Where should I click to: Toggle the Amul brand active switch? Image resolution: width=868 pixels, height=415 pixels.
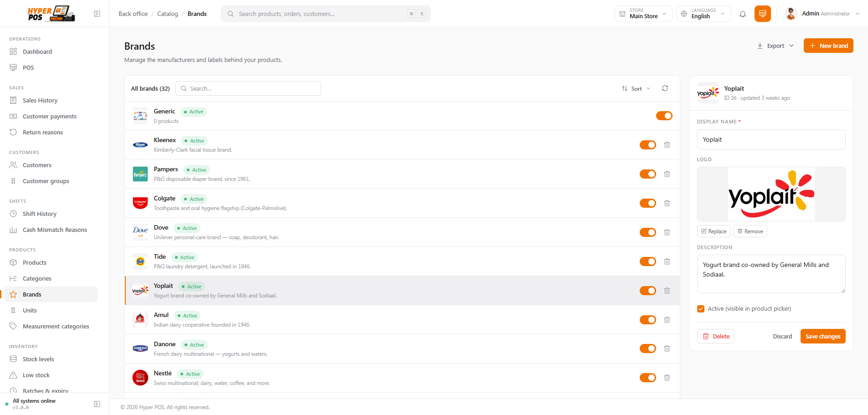tap(648, 320)
